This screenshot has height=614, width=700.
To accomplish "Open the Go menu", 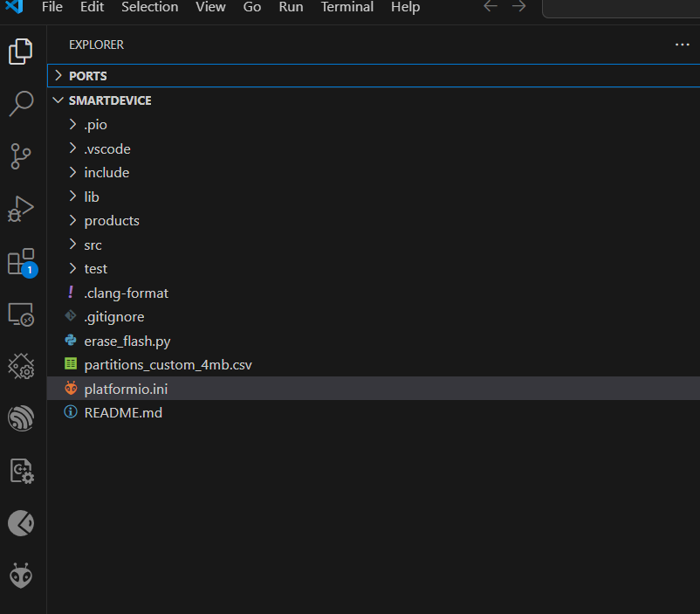I will click(252, 7).
